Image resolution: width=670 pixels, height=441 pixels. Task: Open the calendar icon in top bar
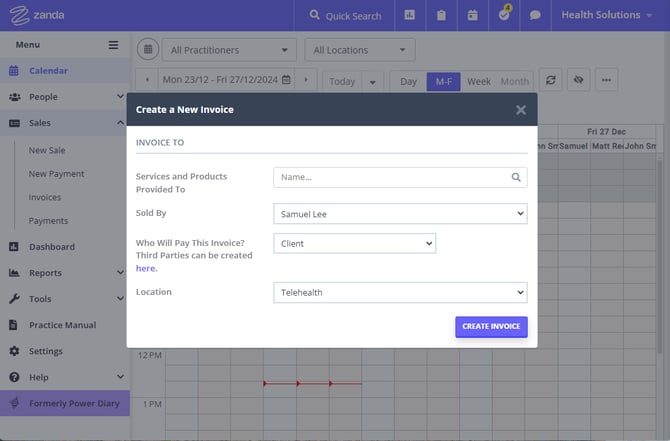click(x=473, y=15)
